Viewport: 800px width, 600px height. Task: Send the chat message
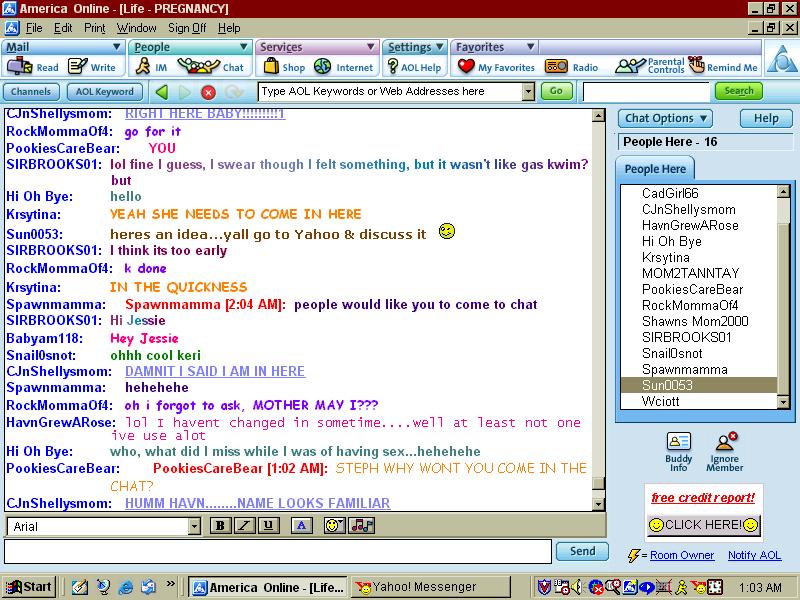582,551
